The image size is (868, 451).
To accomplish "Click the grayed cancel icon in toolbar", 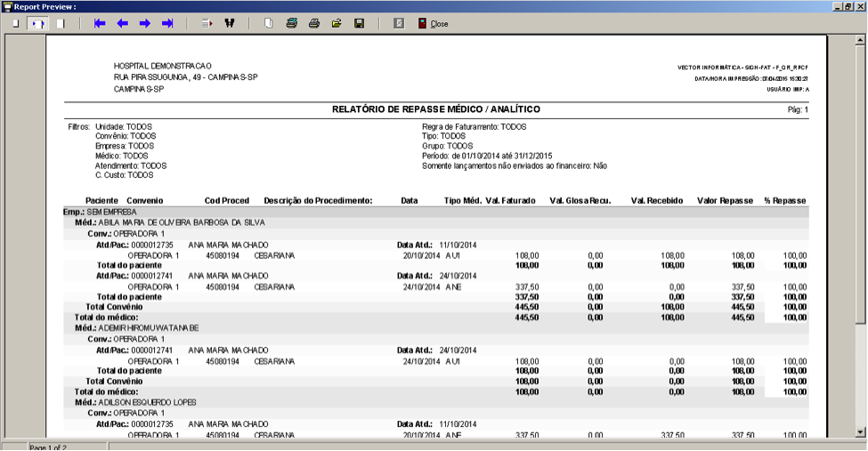I will coord(399,23).
